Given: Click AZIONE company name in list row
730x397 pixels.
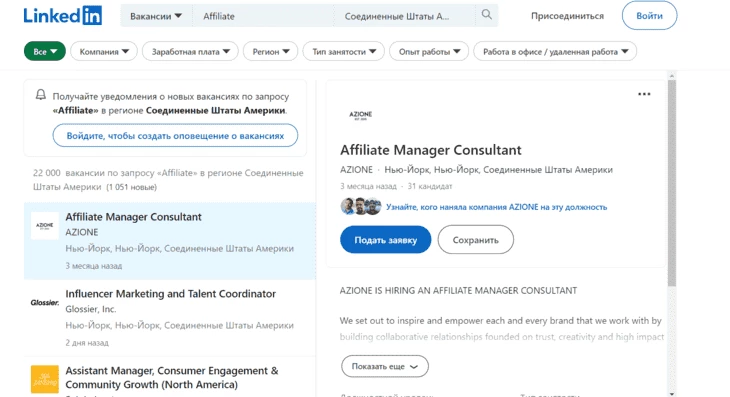Looking at the screenshot, I should coord(81,232).
